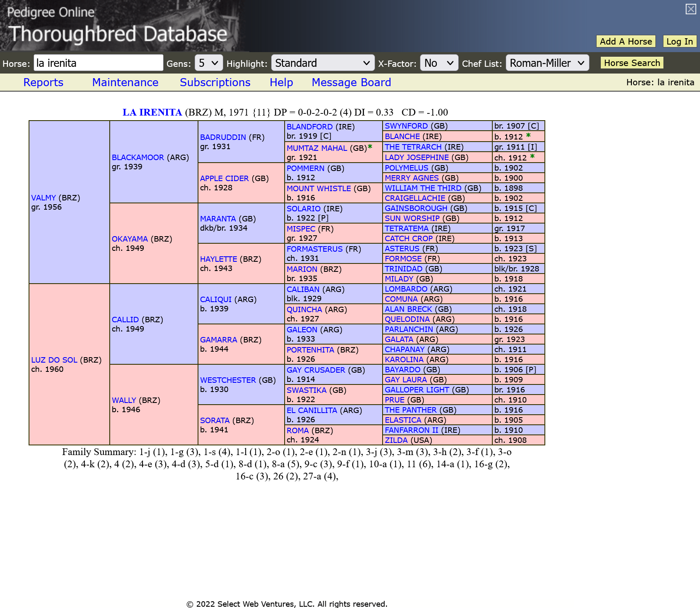
Task: View the MUMTAZ MAHAL record
Action: (x=317, y=148)
